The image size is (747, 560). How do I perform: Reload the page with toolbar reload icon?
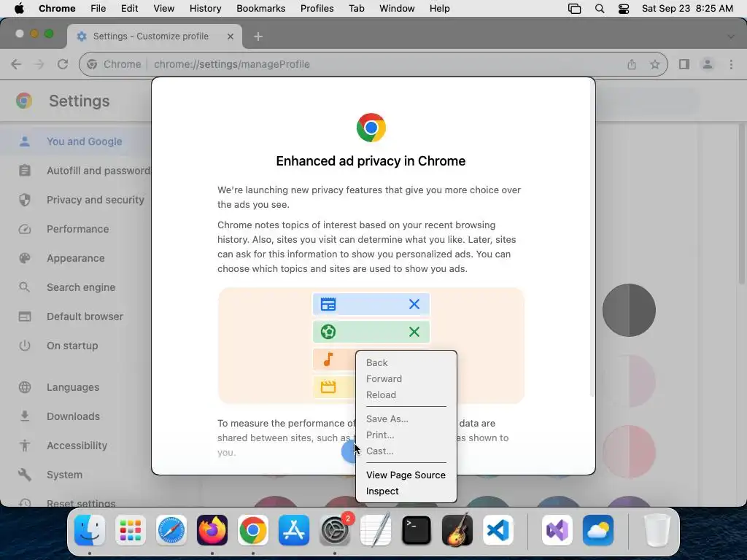tap(63, 64)
